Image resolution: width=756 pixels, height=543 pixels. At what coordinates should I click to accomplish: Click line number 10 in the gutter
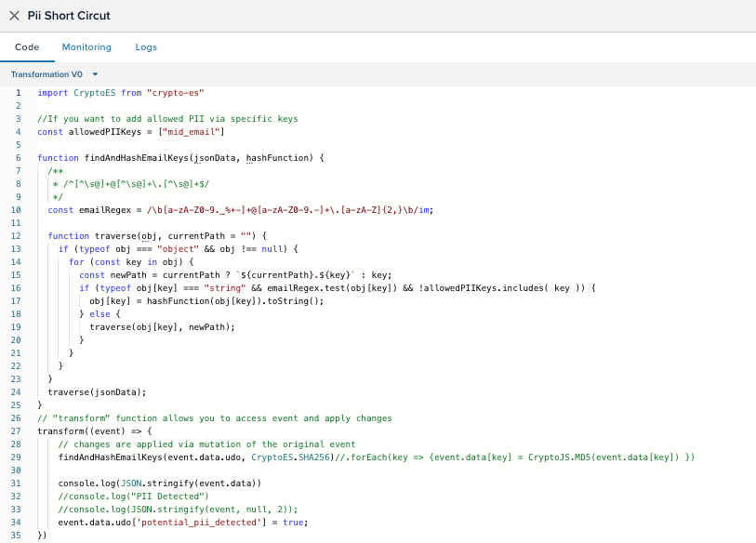[17, 210]
